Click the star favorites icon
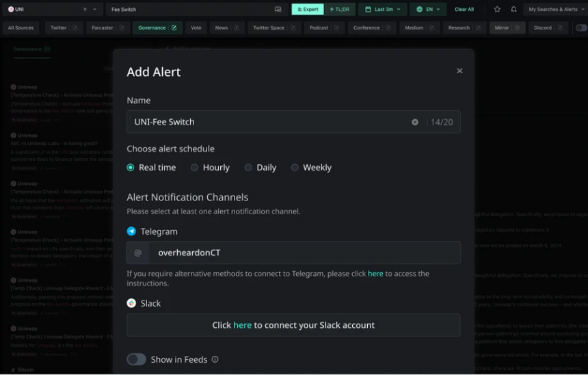The height and width of the screenshot is (375, 588). click(497, 10)
